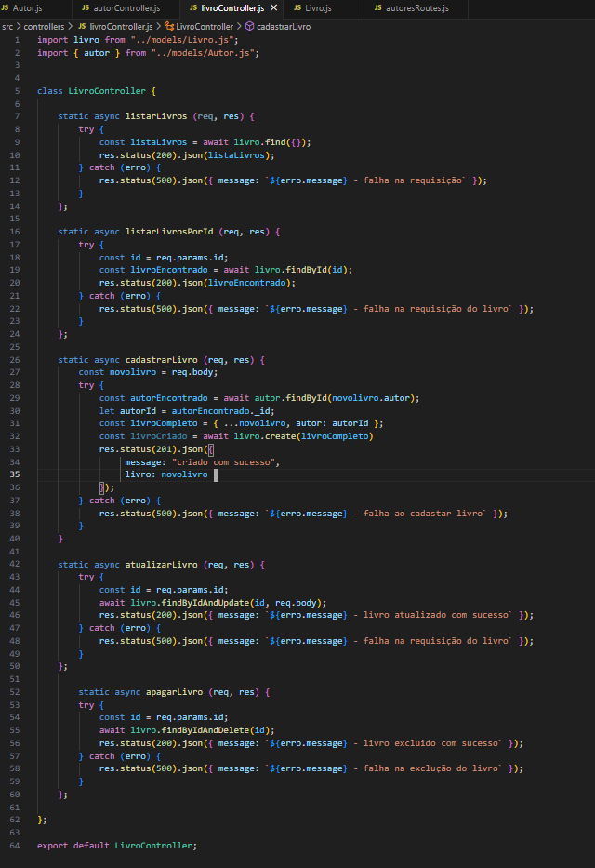This screenshot has width=595, height=868.
Task: Click the cadastrarLivro method name on line 26
Action: click(x=161, y=360)
